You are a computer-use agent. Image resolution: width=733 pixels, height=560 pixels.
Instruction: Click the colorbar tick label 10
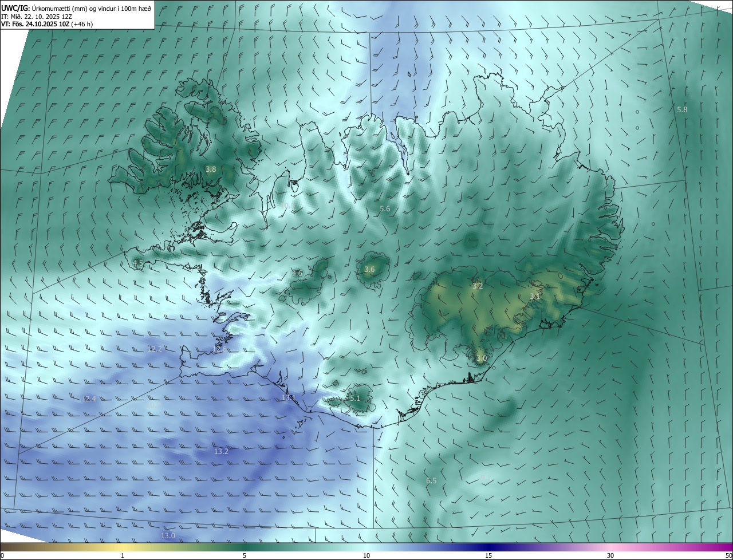click(366, 555)
